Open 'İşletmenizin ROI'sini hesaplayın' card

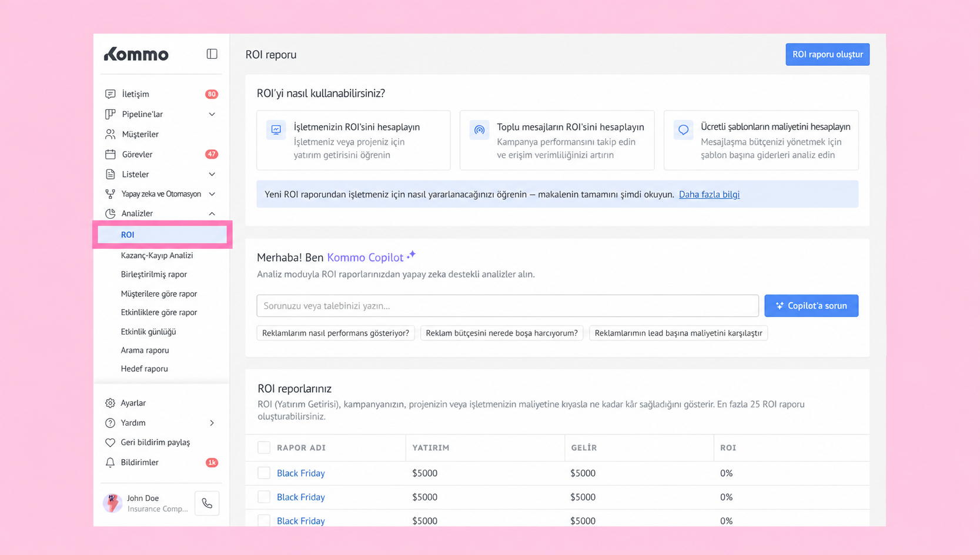[353, 140]
